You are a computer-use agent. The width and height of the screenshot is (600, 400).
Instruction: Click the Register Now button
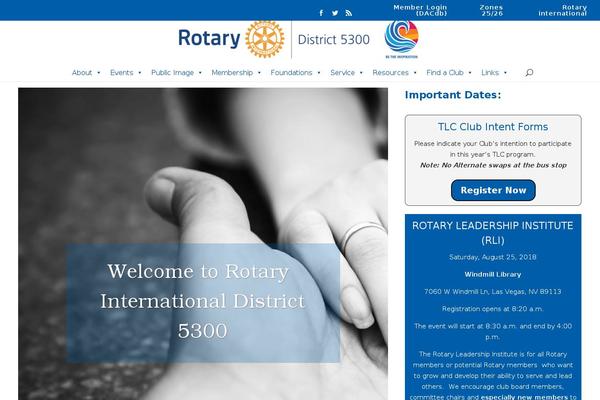tap(493, 190)
